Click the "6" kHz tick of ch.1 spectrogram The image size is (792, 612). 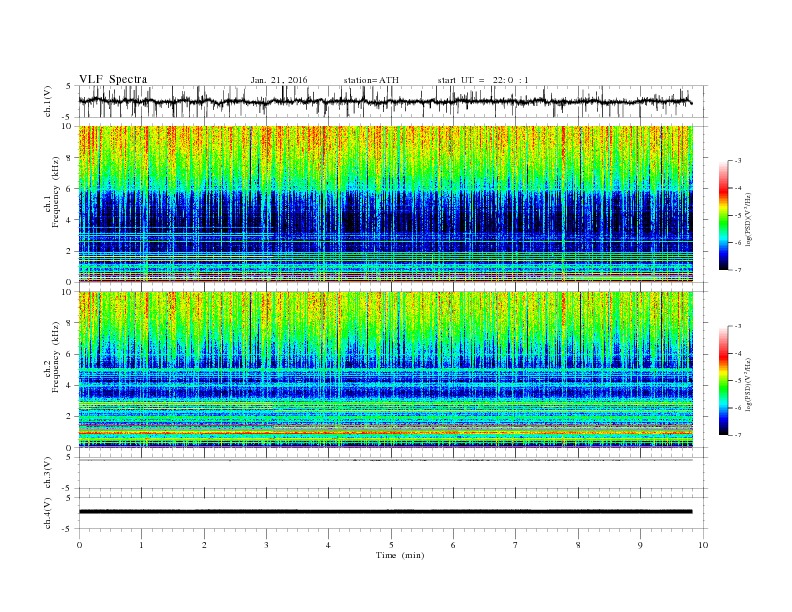(x=70, y=189)
